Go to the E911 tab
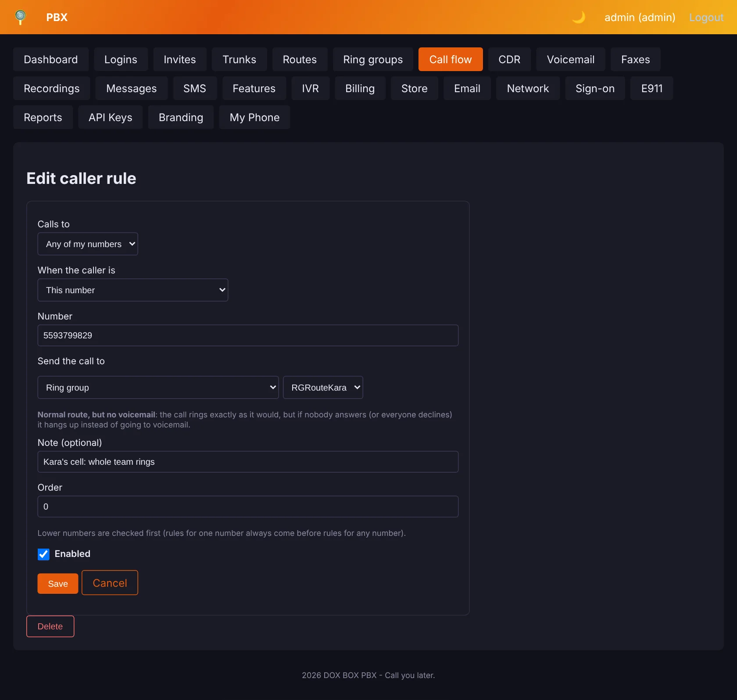 click(x=652, y=88)
